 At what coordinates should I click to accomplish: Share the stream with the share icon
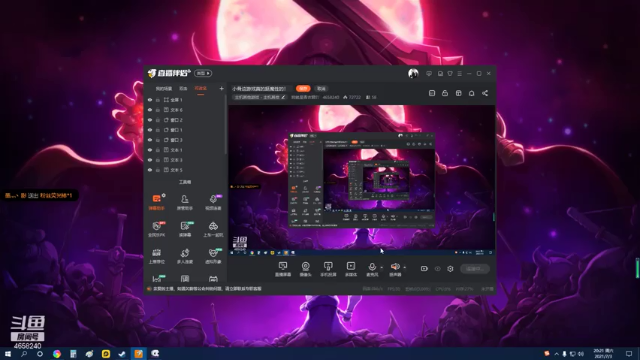point(485,93)
